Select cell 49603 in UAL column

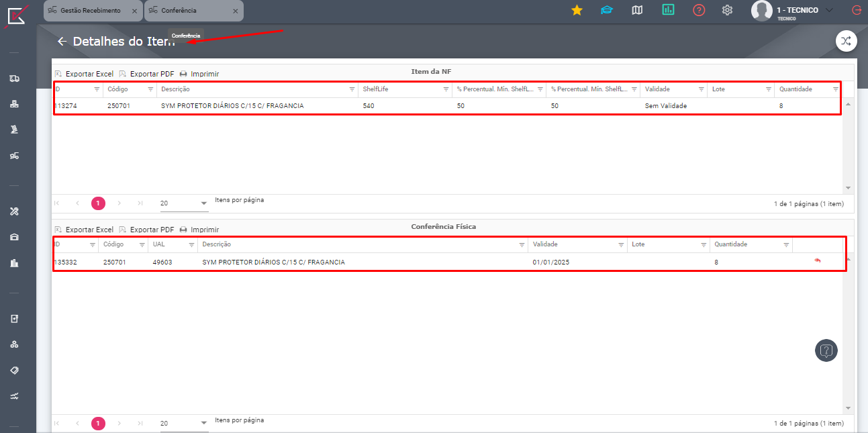point(162,262)
